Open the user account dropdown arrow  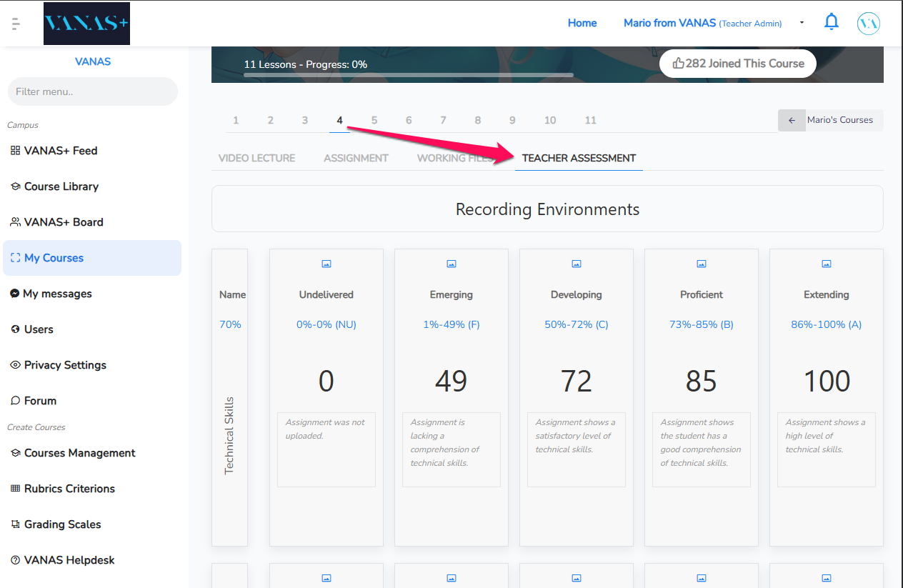click(x=802, y=23)
